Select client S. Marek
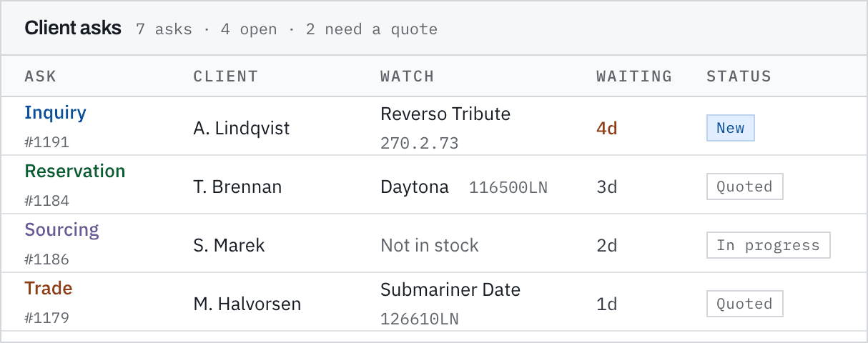The height and width of the screenshot is (343, 868). (x=229, y=246)
